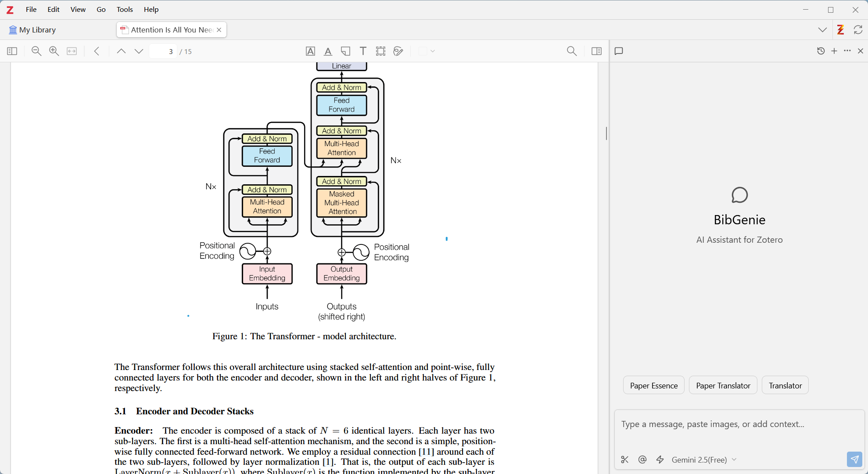Open the chat history in BibGenie
The image size is (868, 474).
(821, 51)
